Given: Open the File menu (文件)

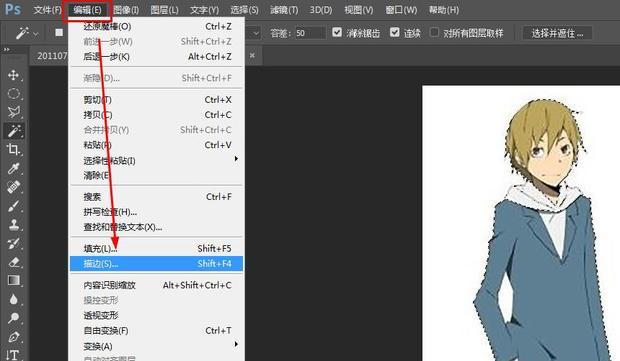Looking at the screenshot, I should coord(47,10).
